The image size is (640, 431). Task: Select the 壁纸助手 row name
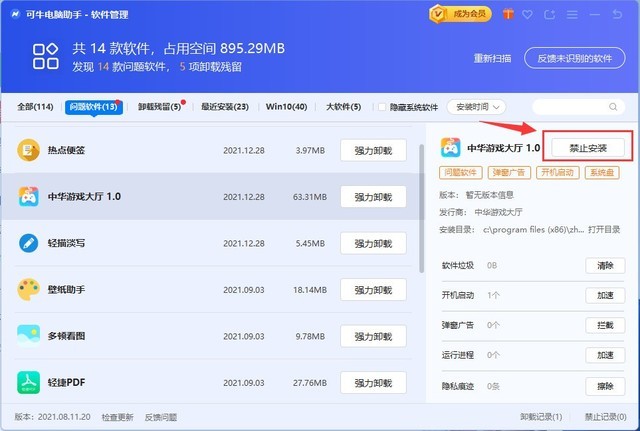click(x=67, y=290)
